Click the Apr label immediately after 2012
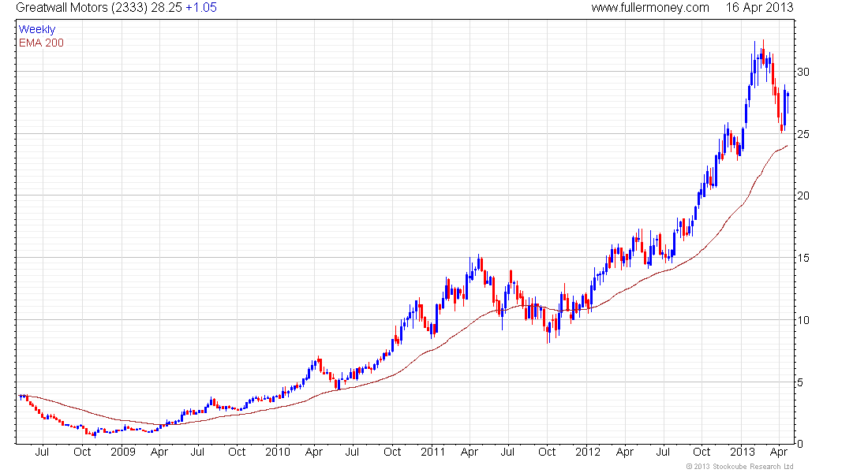Image resolution: width=868 pixels, height=473 pixels. (x=625, y=452)
